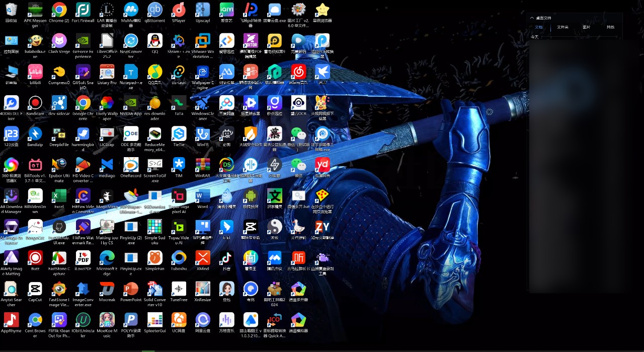Image resolution: width=644 pixels, height=352 pixels.
Task: Open the Douyin (抖音) shortcut
Action: [227, 258]
